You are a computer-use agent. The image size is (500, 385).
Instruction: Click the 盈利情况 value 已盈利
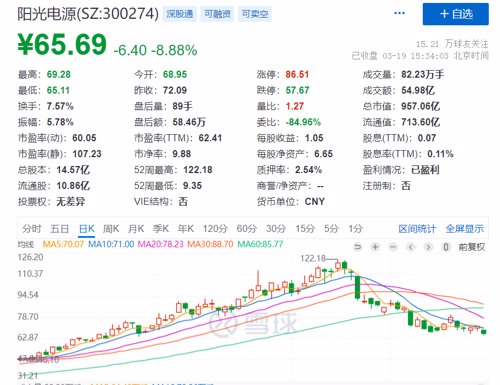tap(425, 170)
